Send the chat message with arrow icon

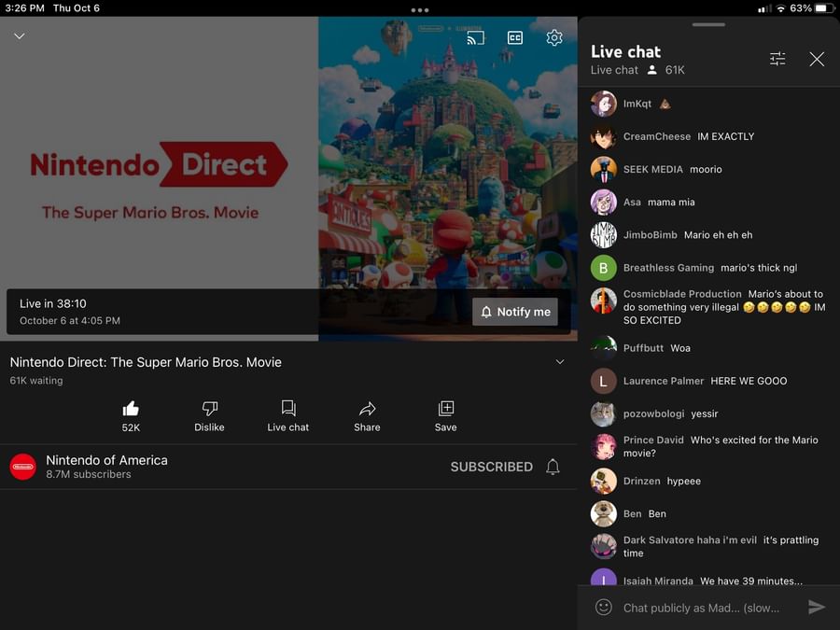pos(816,607)
